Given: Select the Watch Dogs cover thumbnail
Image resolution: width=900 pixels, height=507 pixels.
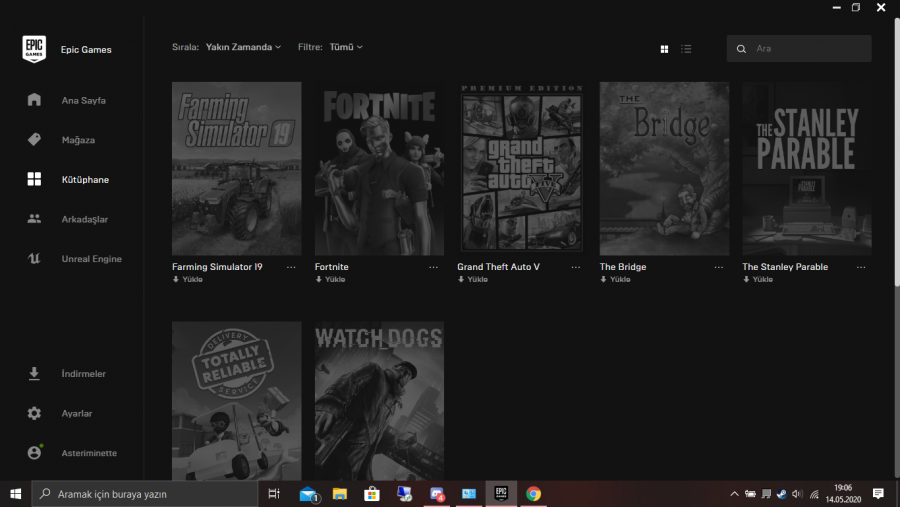Looking at the screenshot, I should coord(379,400).
